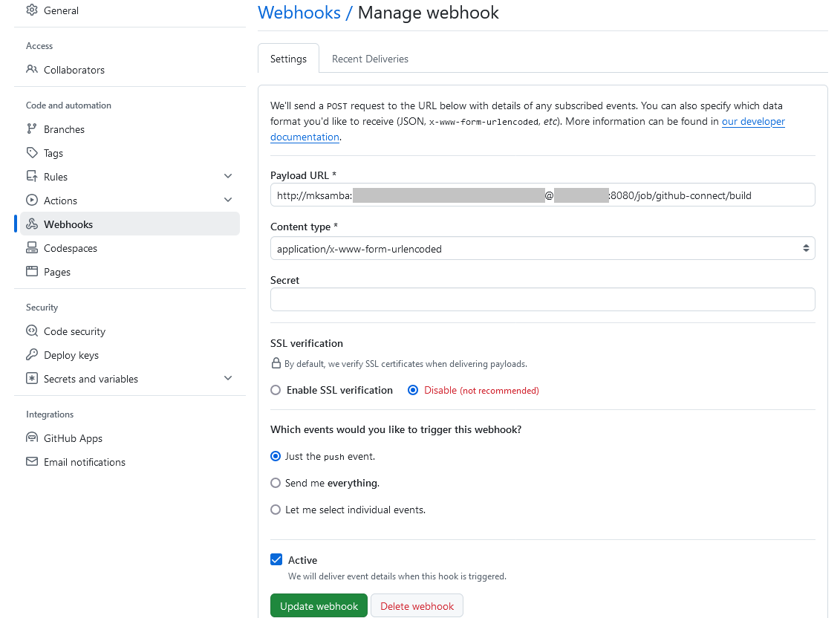Expand the Rules sidebar section

tap(229, 176)
